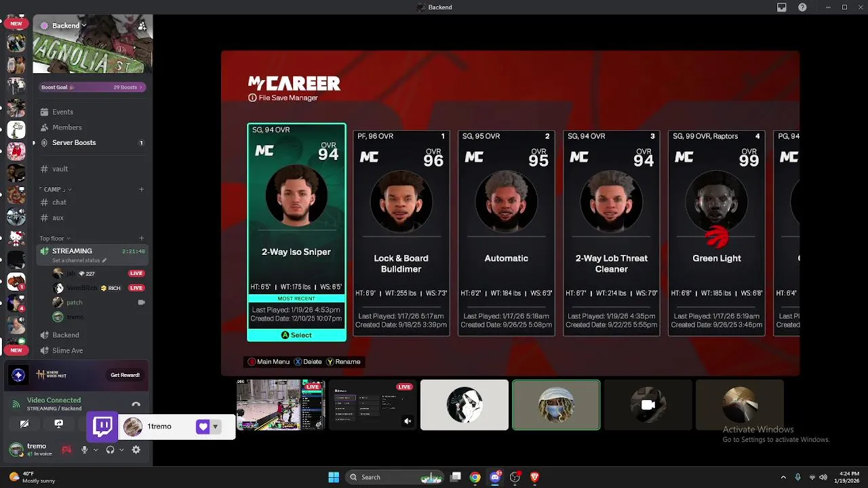Open the Brave browser taskbar icon

click(x=535, y=477)
